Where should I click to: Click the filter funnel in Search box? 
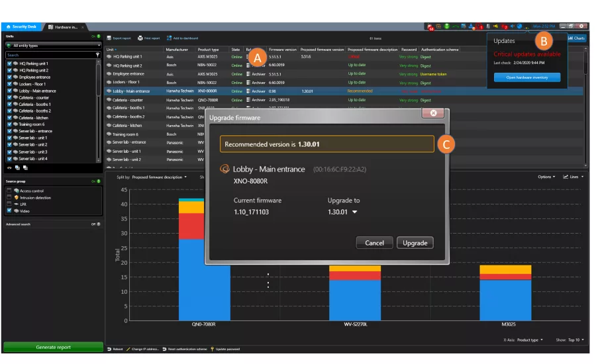(97, 55)
